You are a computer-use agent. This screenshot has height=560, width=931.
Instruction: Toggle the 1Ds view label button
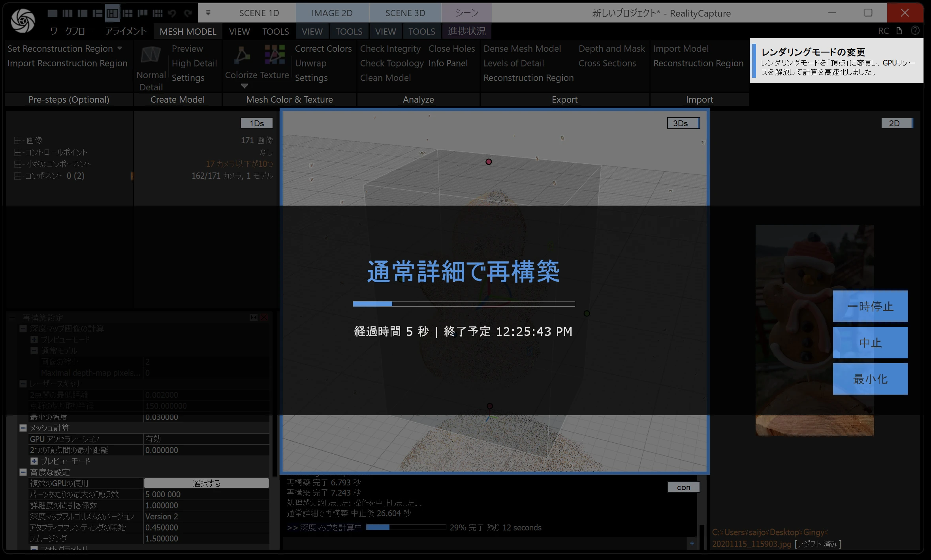click(x=257, y=124)
